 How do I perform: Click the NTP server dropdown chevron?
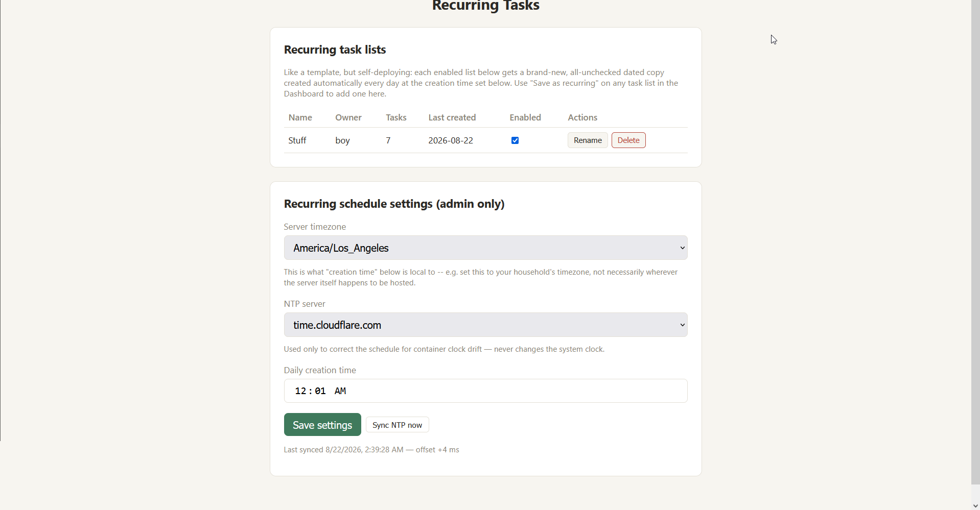682,325
